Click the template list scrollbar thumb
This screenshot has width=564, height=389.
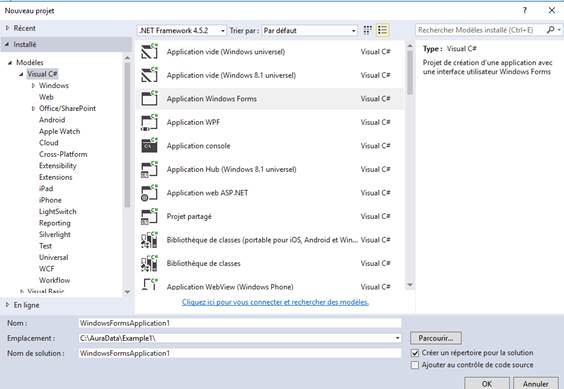tap(410, 73)
